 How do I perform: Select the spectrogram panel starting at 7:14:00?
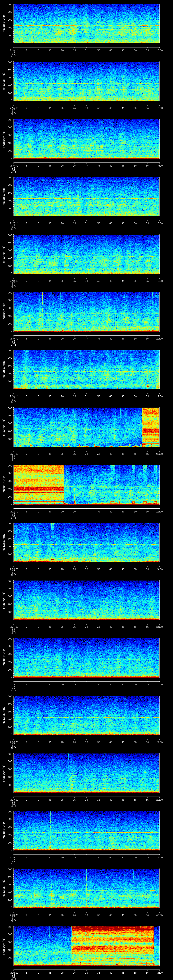pyautogui.click(x=86, y=24)
